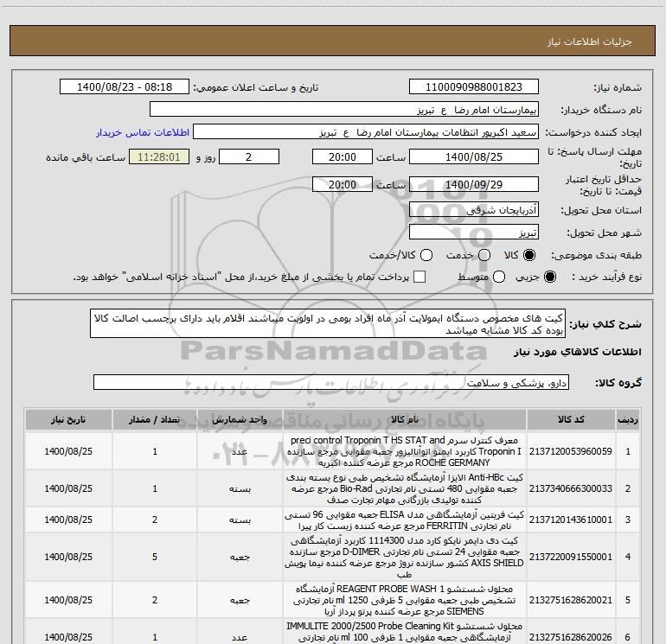The height and width of the screenshot is (644, 666).
Task: Click the واحد شمارش column header
Action: (240, 419)
